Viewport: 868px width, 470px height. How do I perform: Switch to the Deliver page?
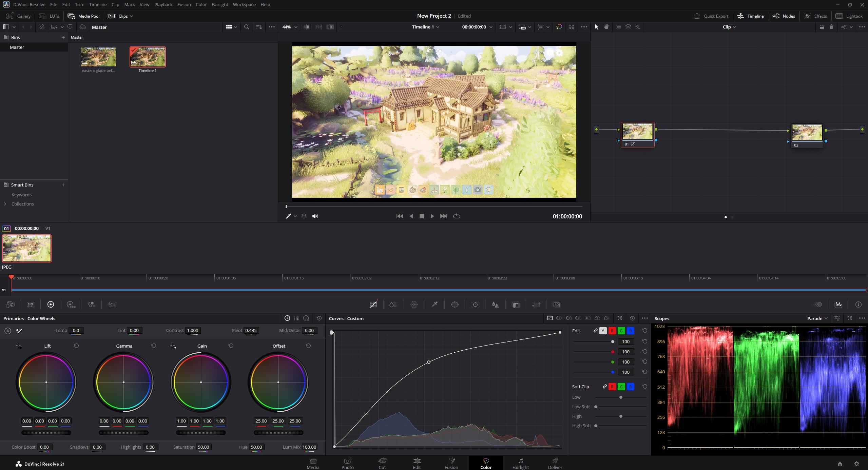click(x=555, y=463)
